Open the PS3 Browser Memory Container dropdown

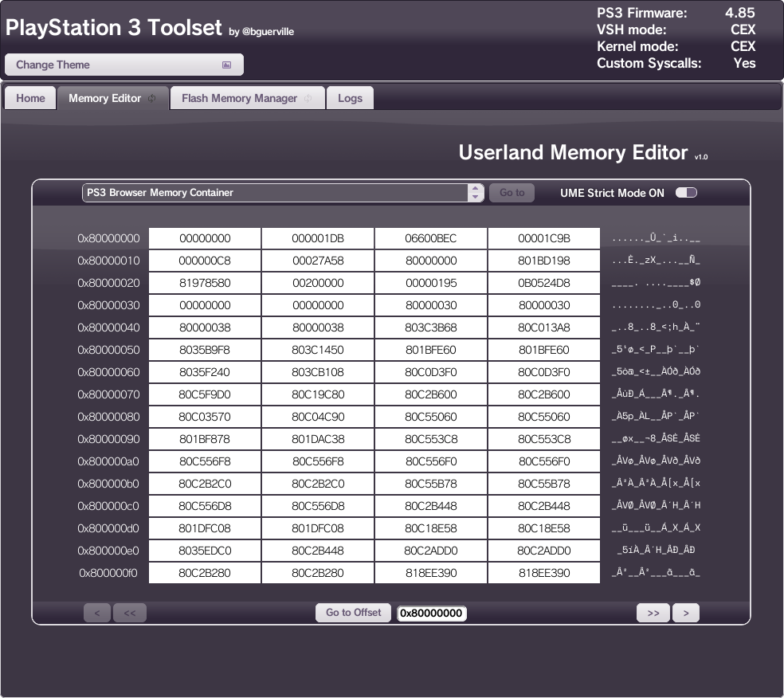click(283, 193)
